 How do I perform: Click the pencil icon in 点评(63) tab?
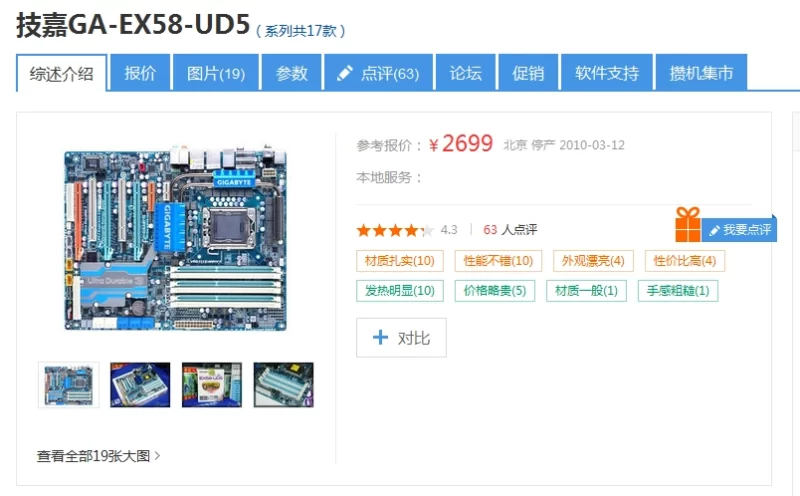[345, 73]
